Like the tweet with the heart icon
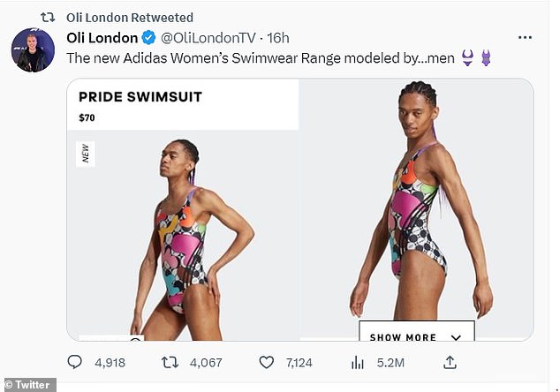 [268, 362]
